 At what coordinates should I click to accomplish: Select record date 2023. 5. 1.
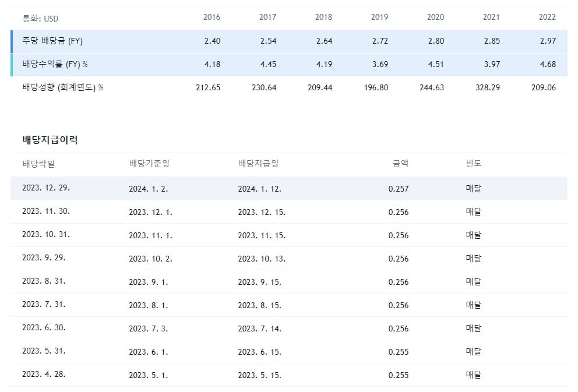pos(149,376)
